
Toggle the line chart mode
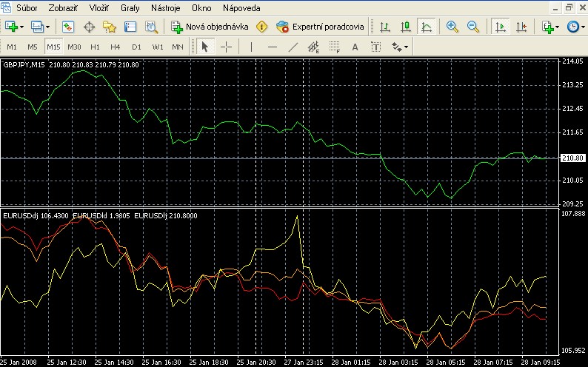pyautogui.click(x=426, y=27)
